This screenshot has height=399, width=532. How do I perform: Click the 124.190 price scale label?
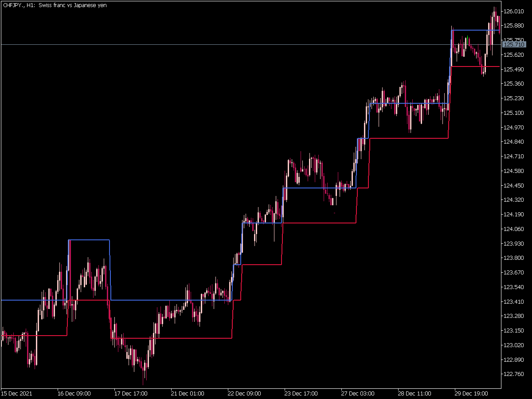coord(514,214)
